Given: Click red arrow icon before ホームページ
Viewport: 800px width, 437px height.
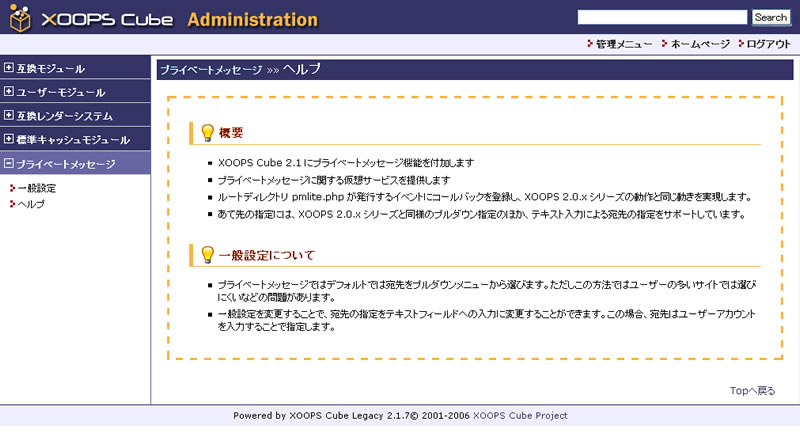Looking at the screenshot, I should (x=664, y=44).
